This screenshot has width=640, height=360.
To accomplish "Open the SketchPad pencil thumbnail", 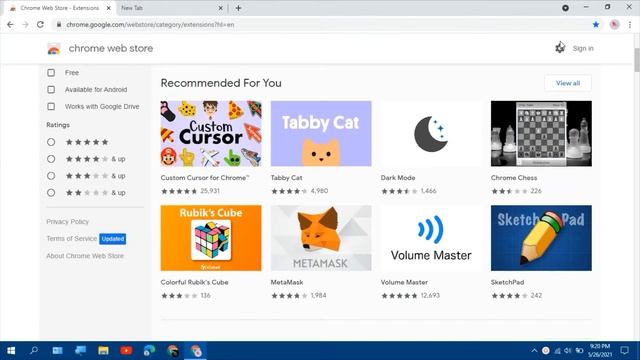I will point(541,238).
